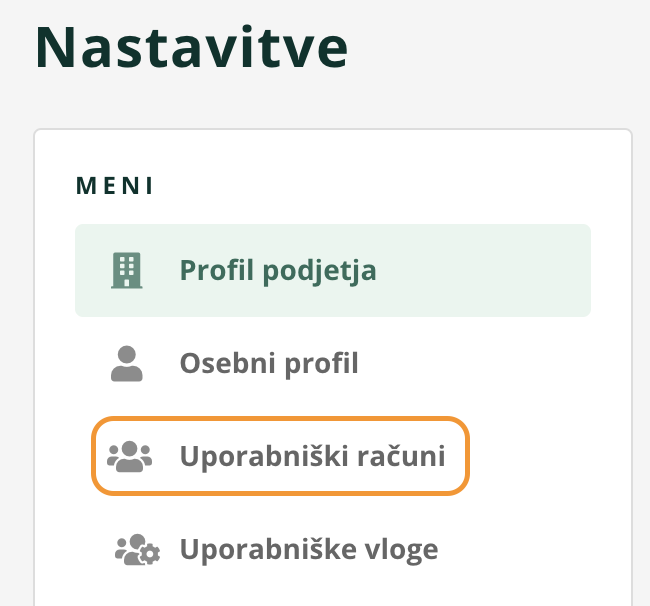
Task: Open the users-with-gear icon for Uporabniške vloge
Action: [137, 549]
